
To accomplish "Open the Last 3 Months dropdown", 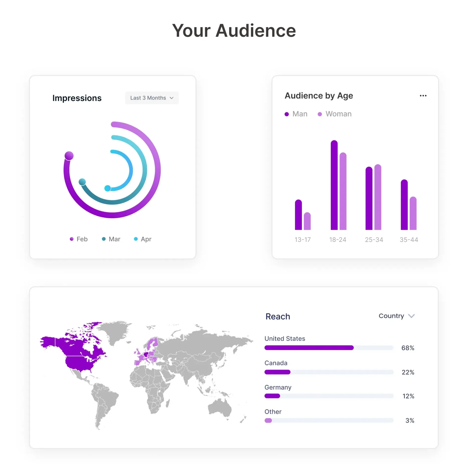I will (x=152, y=98).
